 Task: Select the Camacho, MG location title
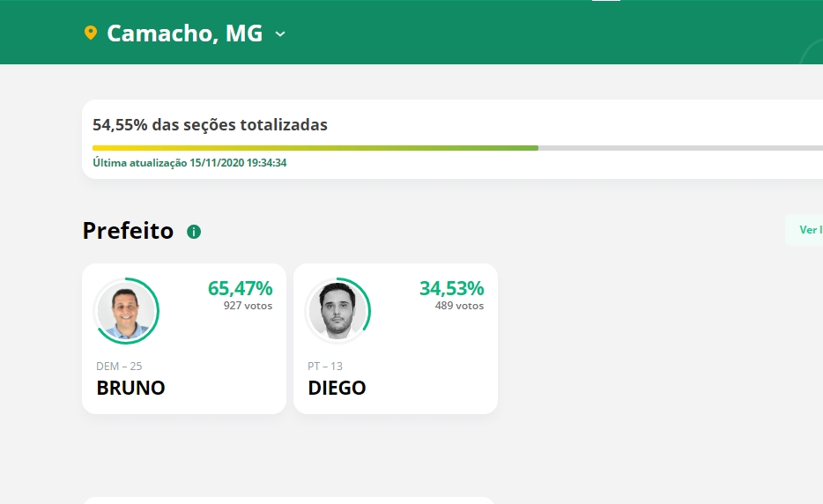pyautogui.click(x=184, y=33)
